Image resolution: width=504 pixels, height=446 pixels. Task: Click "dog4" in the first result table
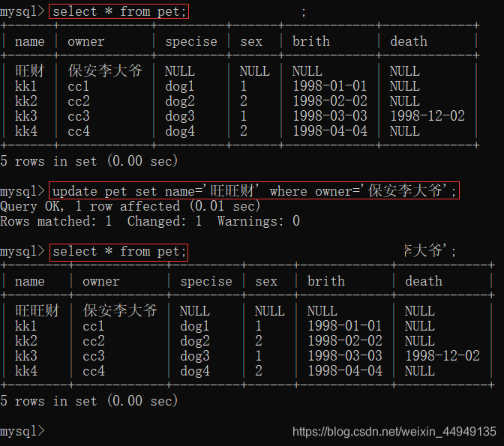(x=180, y=131)
